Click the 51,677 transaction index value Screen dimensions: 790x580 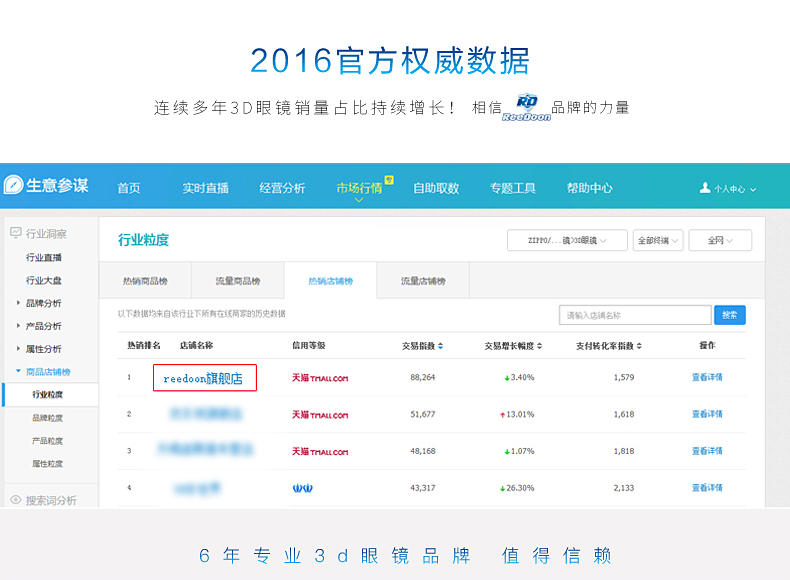coord(422,414)
